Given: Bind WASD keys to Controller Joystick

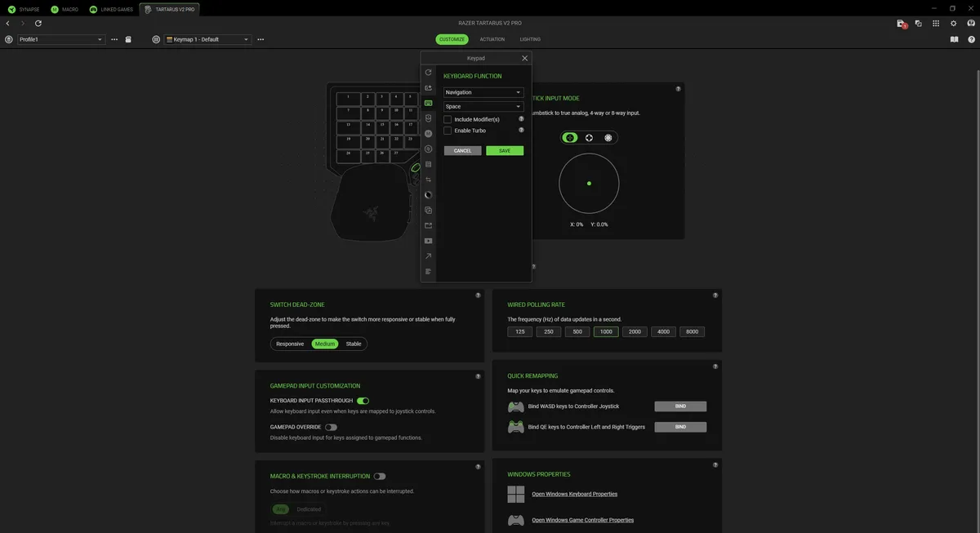Looking at the screenshot, I should tap(680, 406).
